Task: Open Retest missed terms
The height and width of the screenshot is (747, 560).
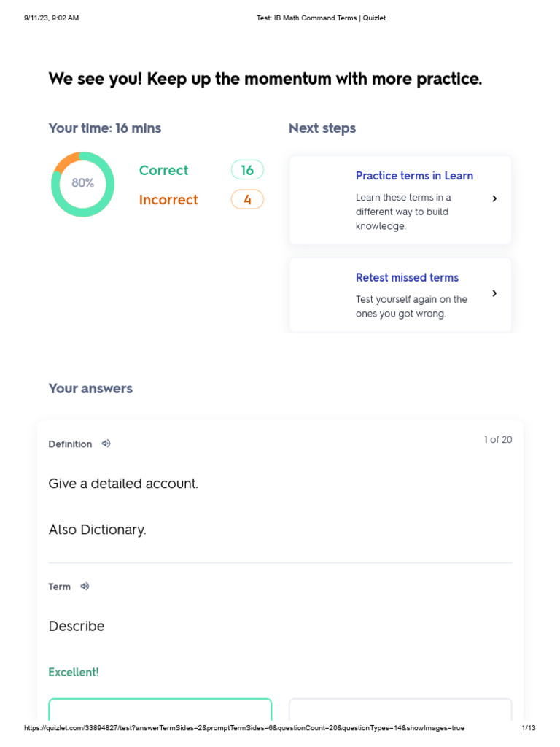Action: [x=407, y=278]
